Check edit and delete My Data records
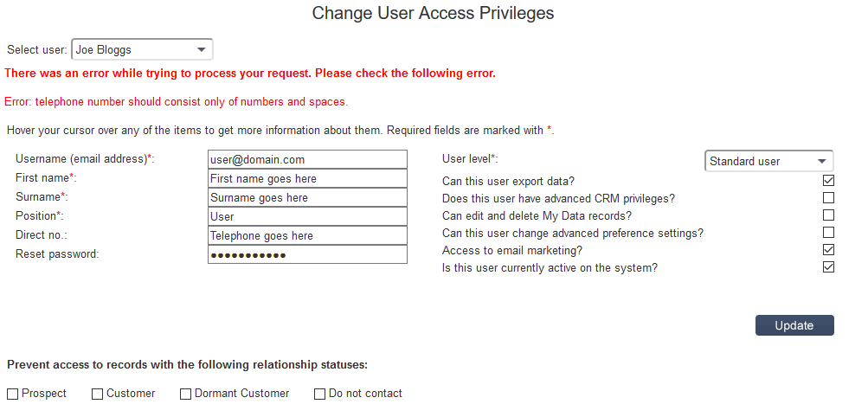This screenshot has width=868, height=404. [x=828, y=215]
